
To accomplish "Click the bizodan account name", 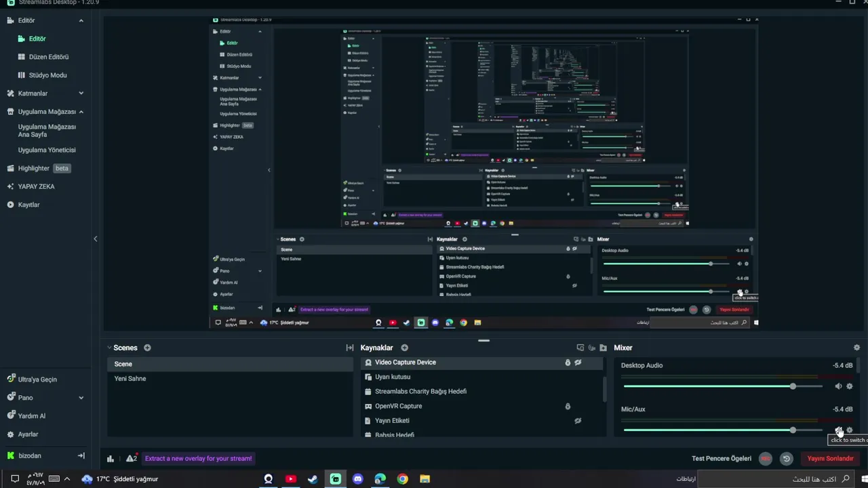I will pos(30,455).
